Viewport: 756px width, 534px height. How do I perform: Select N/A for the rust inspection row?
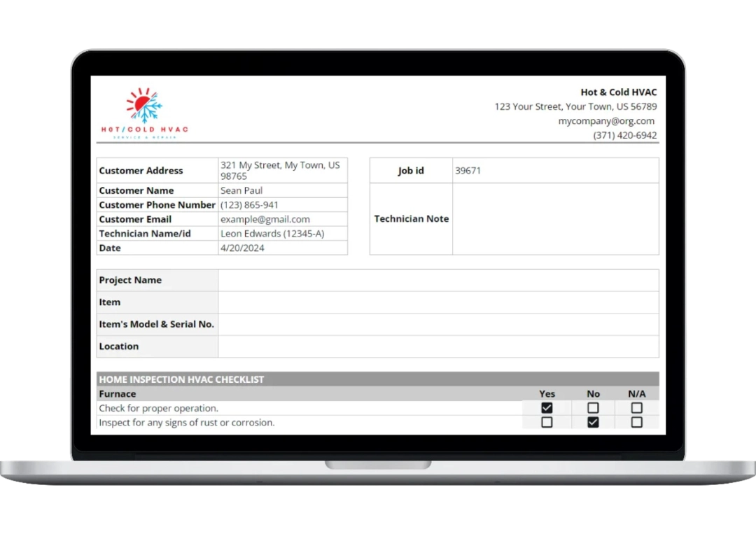point(636,422)
